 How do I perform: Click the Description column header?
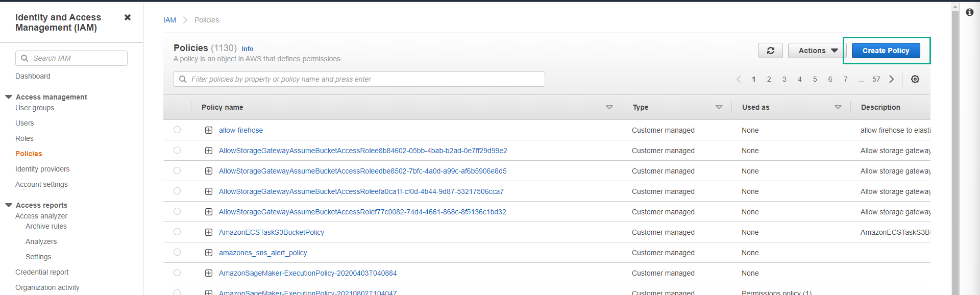[880, 107]
